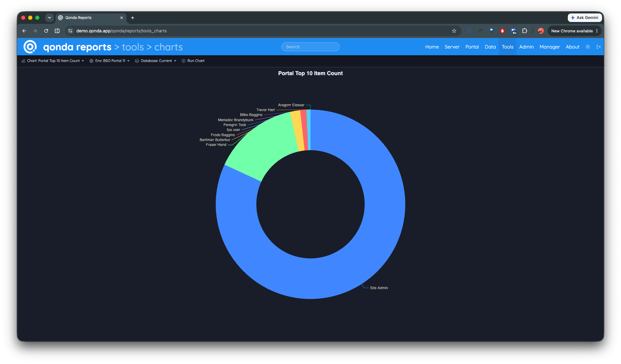621x364 pixels.
Task: Click the browser back arrow
Action: (24, 31)
